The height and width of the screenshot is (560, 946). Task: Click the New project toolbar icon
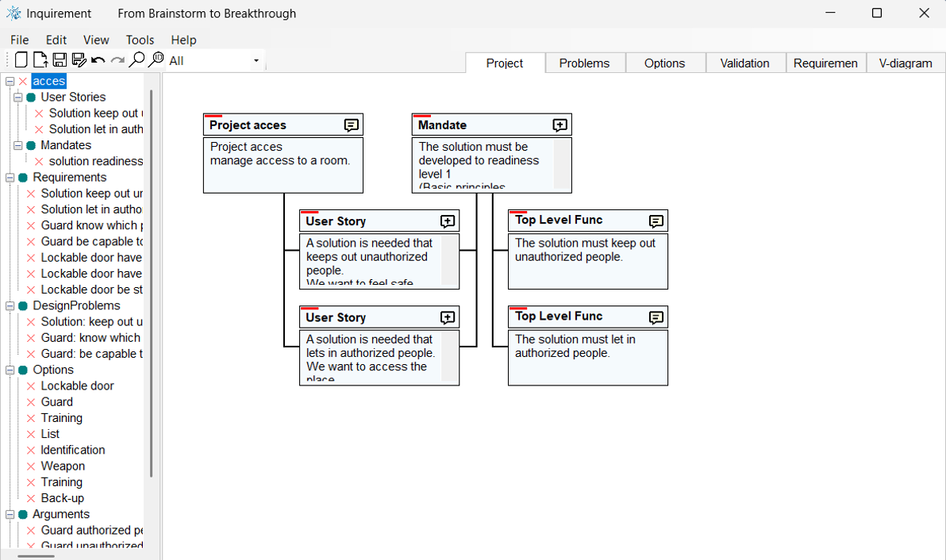[21, 60]
